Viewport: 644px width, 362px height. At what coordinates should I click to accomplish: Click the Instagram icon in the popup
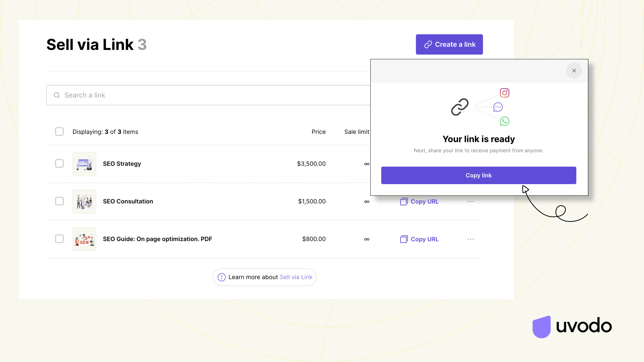coord(504,93)
